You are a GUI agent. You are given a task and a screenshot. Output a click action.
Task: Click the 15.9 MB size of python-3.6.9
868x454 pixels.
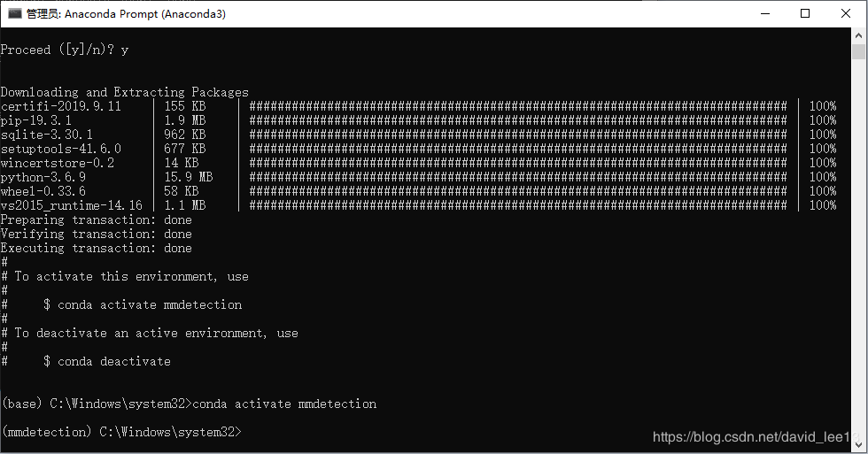(188, 177)
